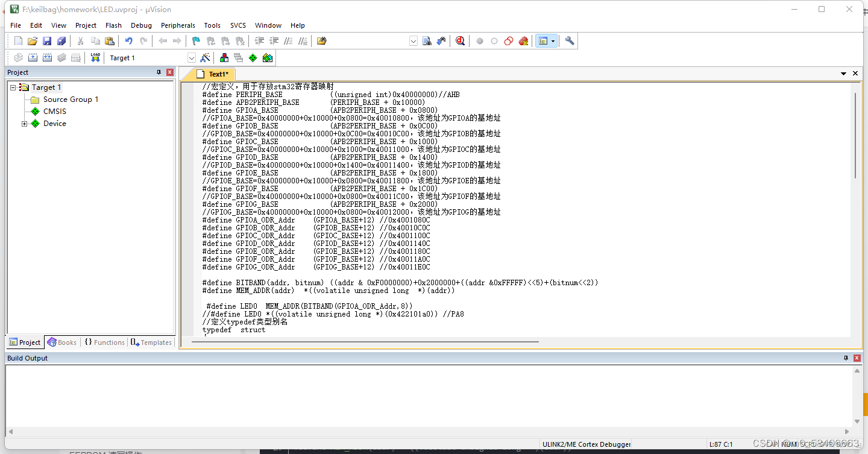
Task: Select the CMSIS item in the project tree
Action: [55, 112]
